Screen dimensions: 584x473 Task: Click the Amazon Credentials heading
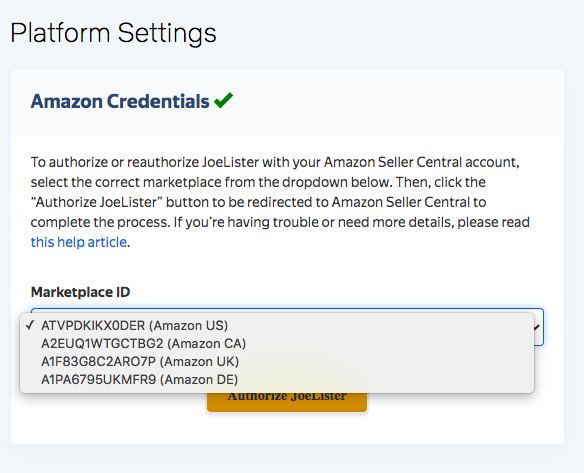click(x=120, y=101)
